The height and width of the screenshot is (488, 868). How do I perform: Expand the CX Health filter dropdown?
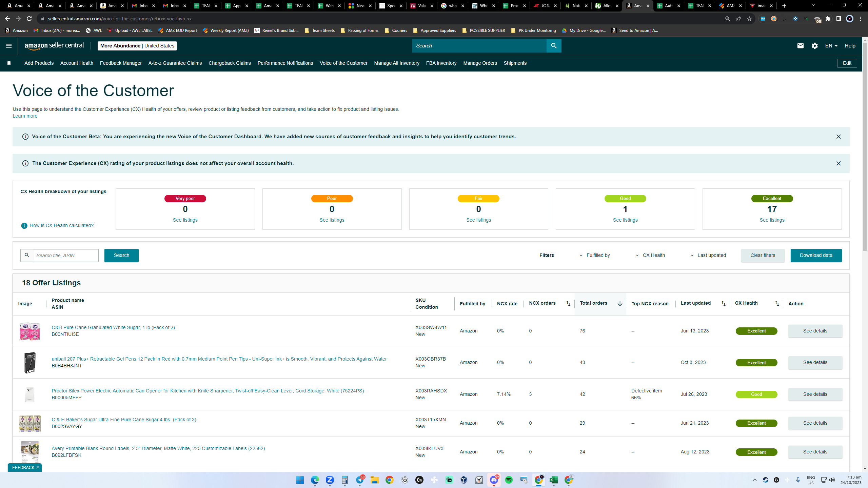click(650, 256)
